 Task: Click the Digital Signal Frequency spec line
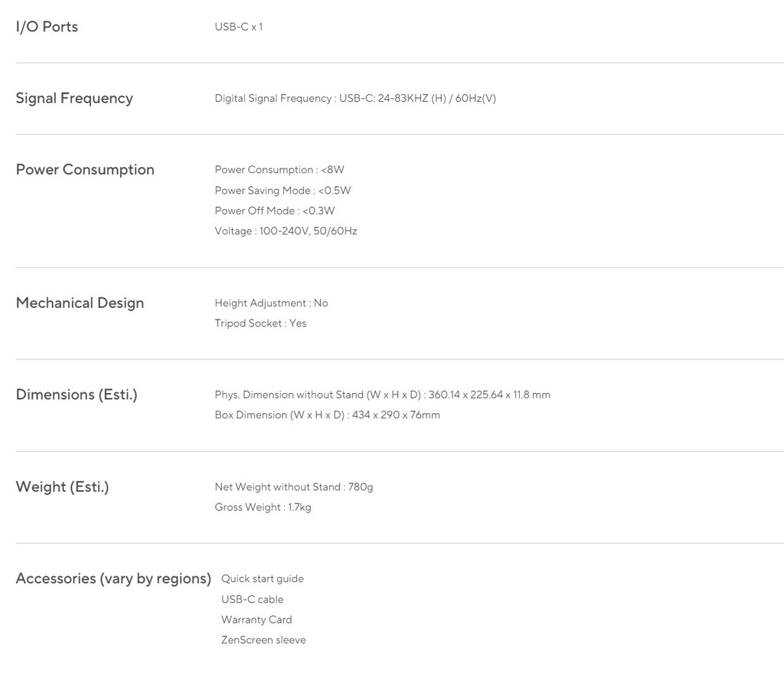pos(355,98)
